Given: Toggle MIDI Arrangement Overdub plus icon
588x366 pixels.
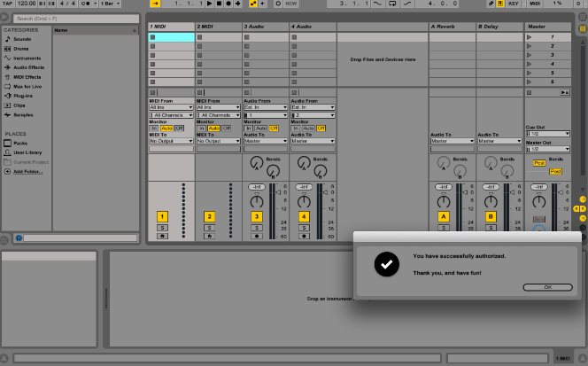Looking at the screenshot, I should [237, 4].
